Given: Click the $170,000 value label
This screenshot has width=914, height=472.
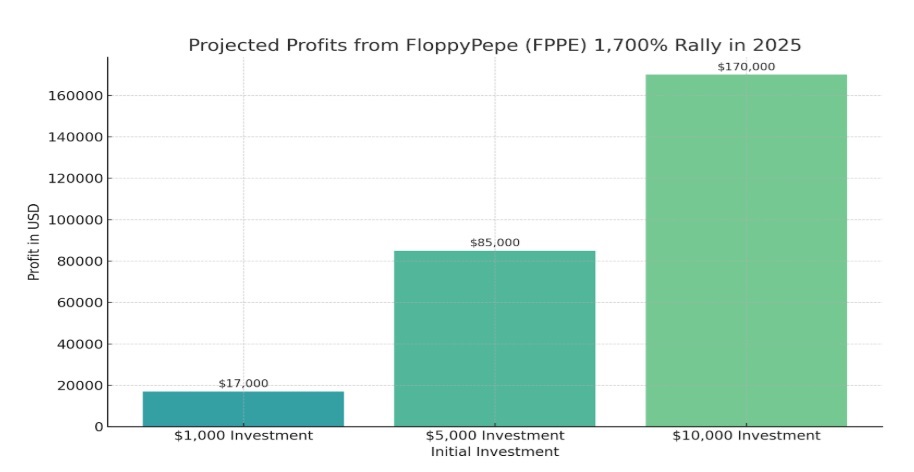Looking at the screenshot, I should pyautogui.click(x=746, y=66).
